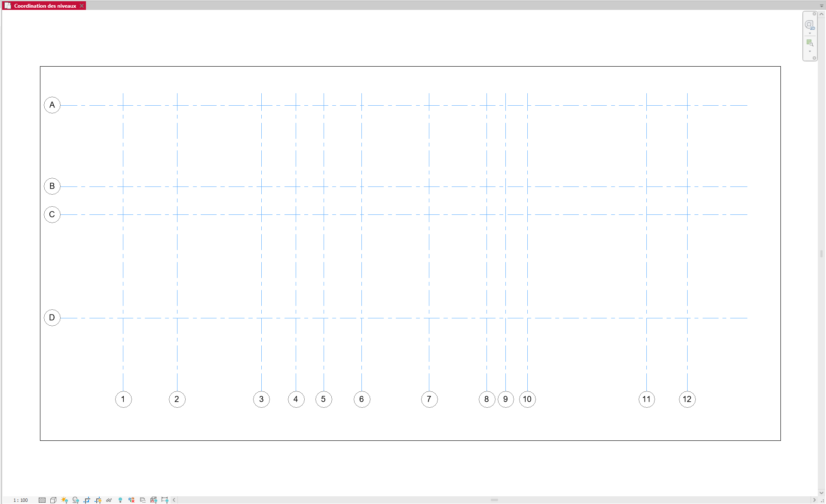Click grid bubble labeled 7
826x504 pixels.
pos(429,399)
